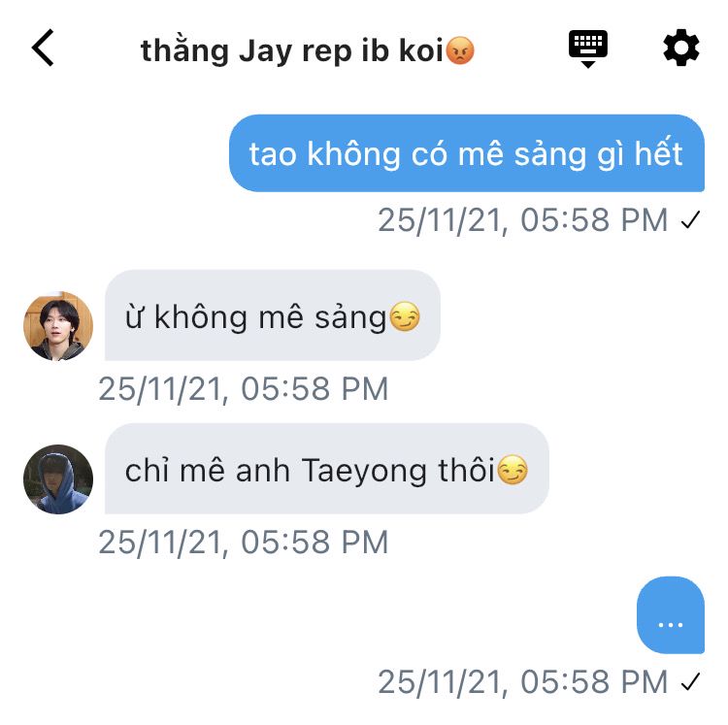Click the timestamp under the Taeyong message
This screenshot has height=725, width=728.
tap(244, 543)
